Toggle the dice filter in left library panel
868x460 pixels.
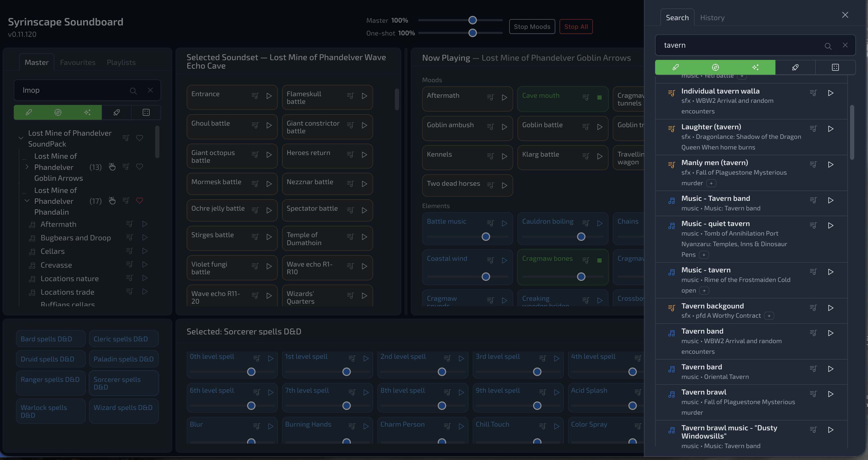pyautogui.click(x=146, y=112)
